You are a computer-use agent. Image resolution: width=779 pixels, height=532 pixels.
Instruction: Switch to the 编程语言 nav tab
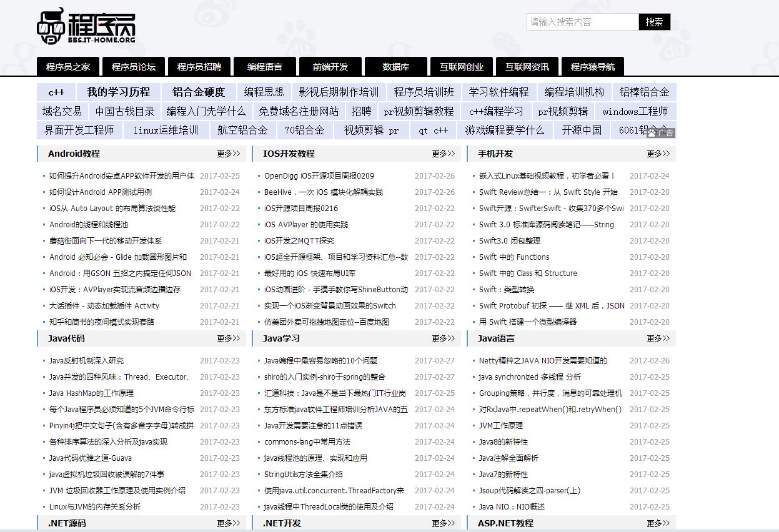(x=264, y=67)
